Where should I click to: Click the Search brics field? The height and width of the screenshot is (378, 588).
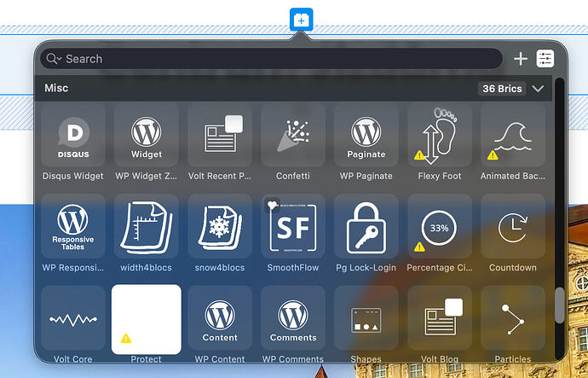coord(271,59)
